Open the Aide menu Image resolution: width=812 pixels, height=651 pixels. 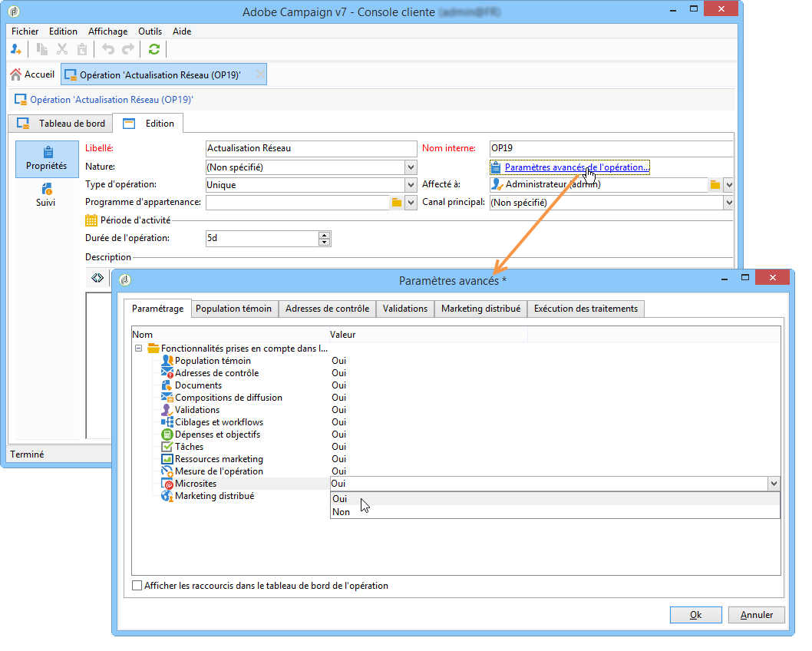point(182,31)
